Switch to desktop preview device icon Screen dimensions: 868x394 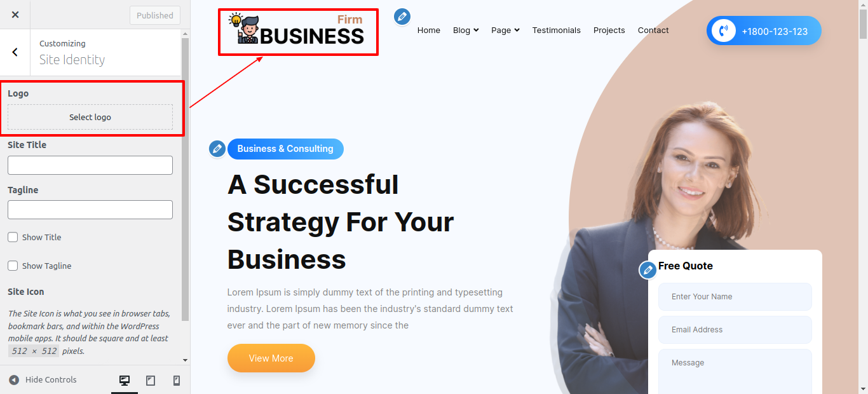[125, 380]
